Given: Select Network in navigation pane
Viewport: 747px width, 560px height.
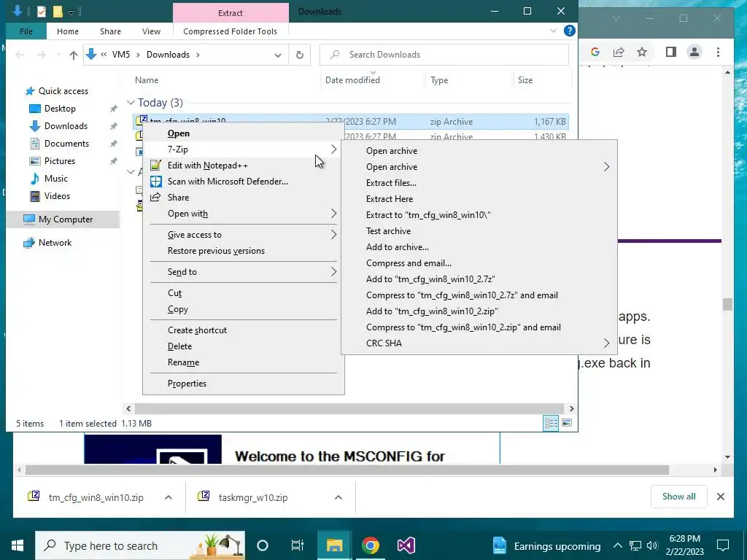Looking at the screenshot, I should 55,242.
